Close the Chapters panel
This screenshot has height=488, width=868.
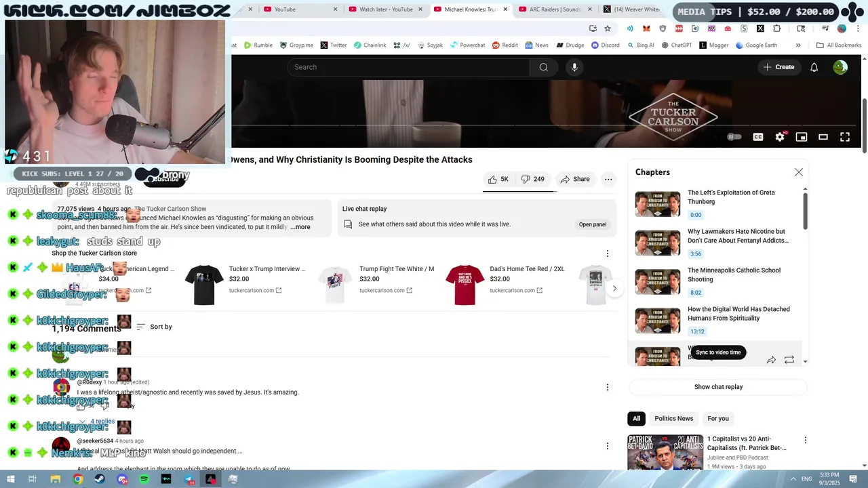pos(798,172)
